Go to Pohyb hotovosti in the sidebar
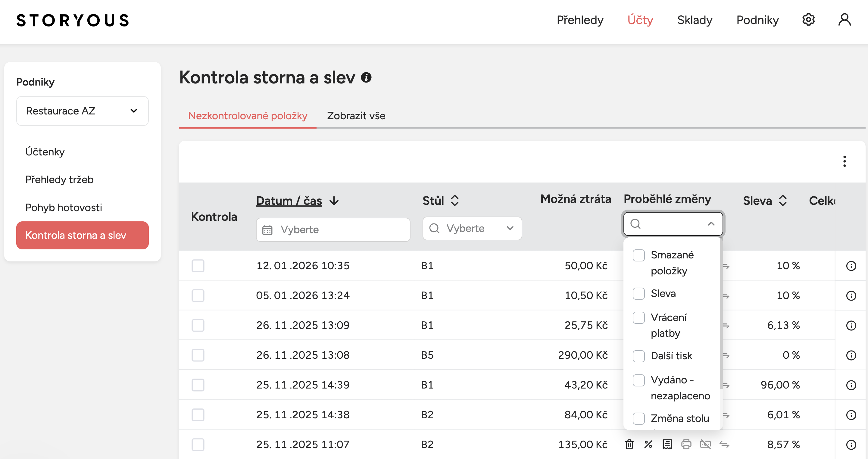 tap(64, 207)
